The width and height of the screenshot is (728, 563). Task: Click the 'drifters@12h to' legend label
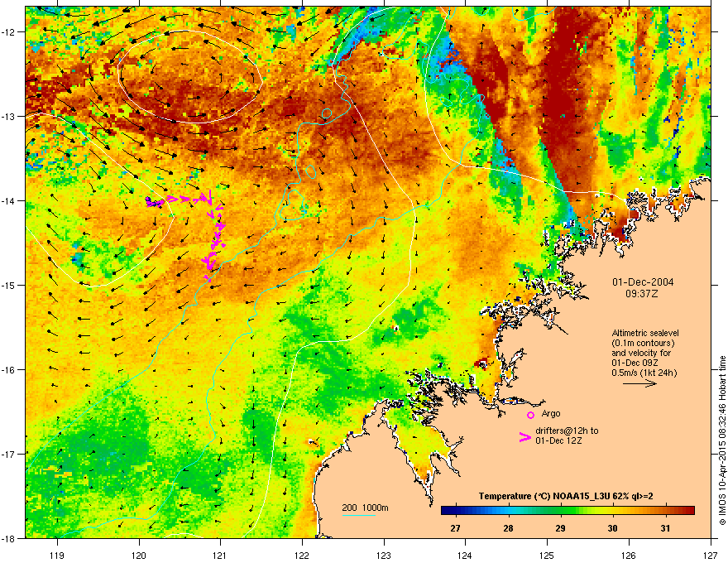[567, 431]
